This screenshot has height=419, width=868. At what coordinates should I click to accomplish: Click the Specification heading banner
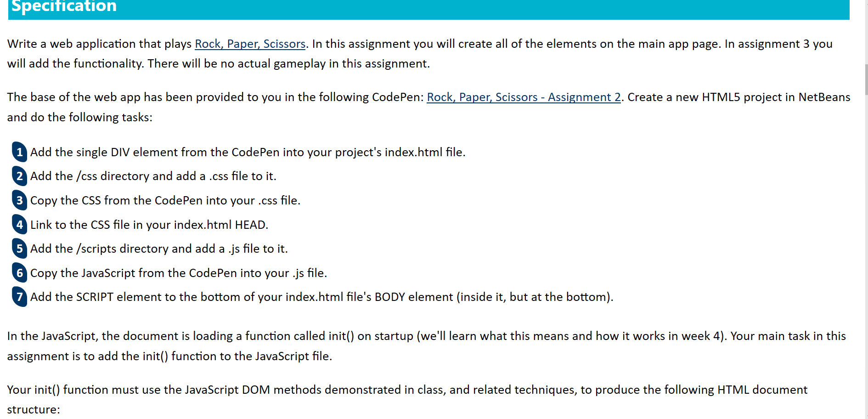428,8
